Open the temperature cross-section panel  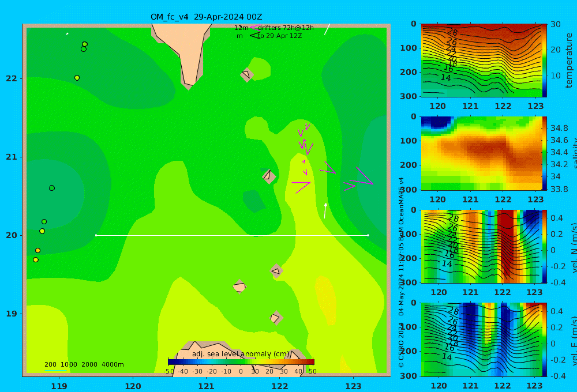click(x=481, y=61)
